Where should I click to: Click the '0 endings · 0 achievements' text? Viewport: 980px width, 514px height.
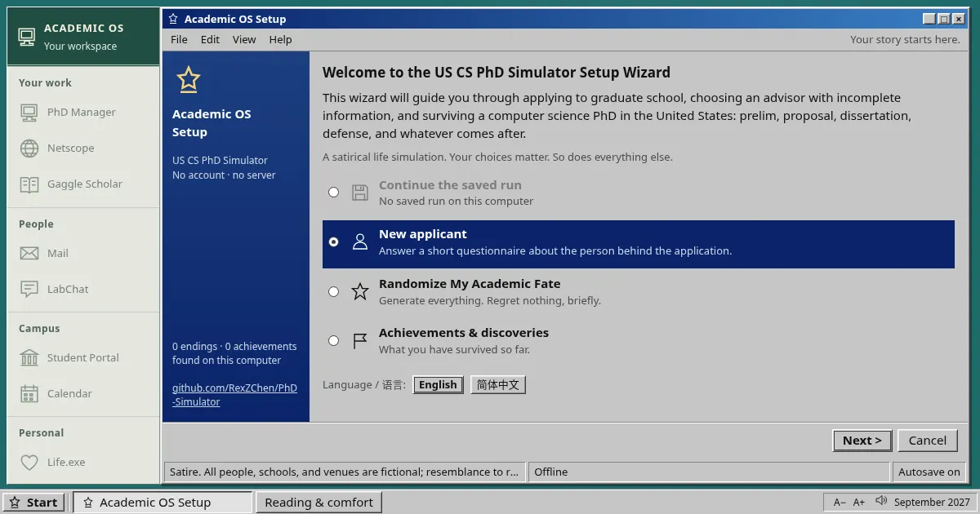(234, 347)
